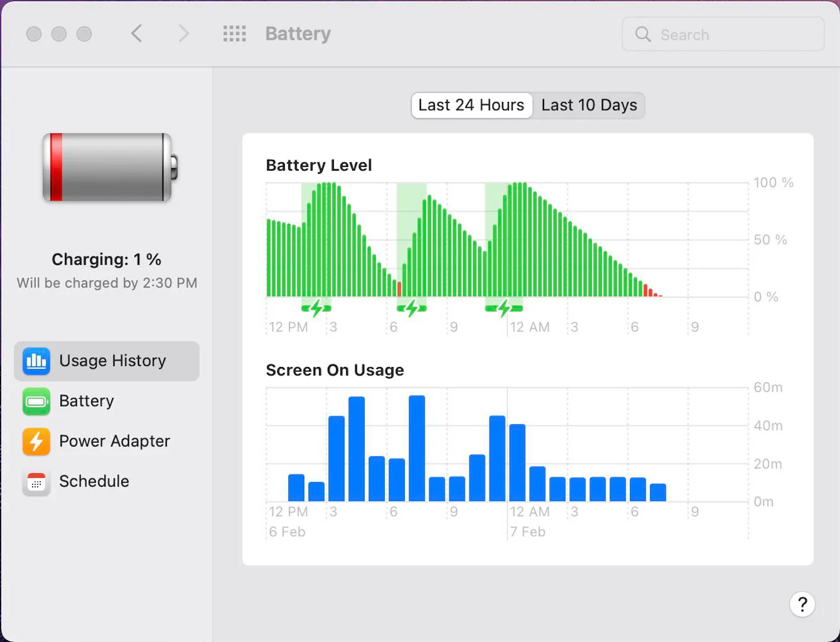The height and width of the screenshot is (642, 840).
Task: Click the 100 % axis label
Action: (773, 182)
